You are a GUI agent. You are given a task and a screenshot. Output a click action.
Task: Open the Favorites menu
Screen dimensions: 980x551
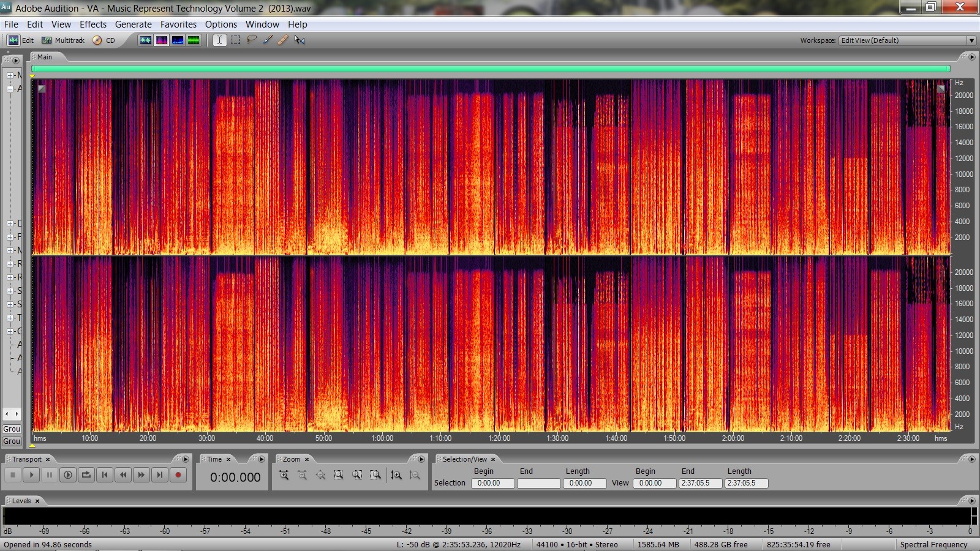click(x=178, y=24)
